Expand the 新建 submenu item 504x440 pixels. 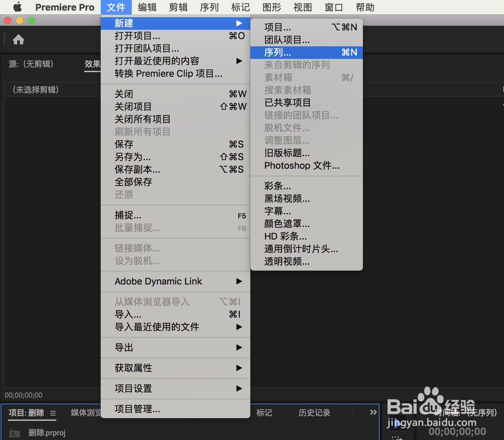pyautogui.click(x=176, y=23)
